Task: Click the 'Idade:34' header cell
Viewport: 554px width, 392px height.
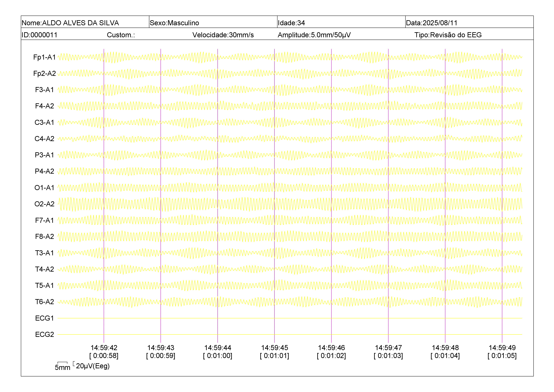Action: point(341,22)
